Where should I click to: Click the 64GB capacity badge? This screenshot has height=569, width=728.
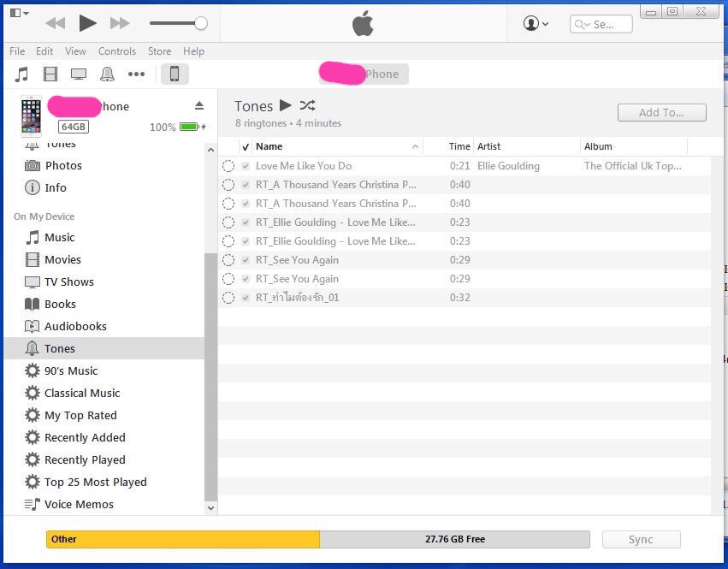click(x=74, y=127)
